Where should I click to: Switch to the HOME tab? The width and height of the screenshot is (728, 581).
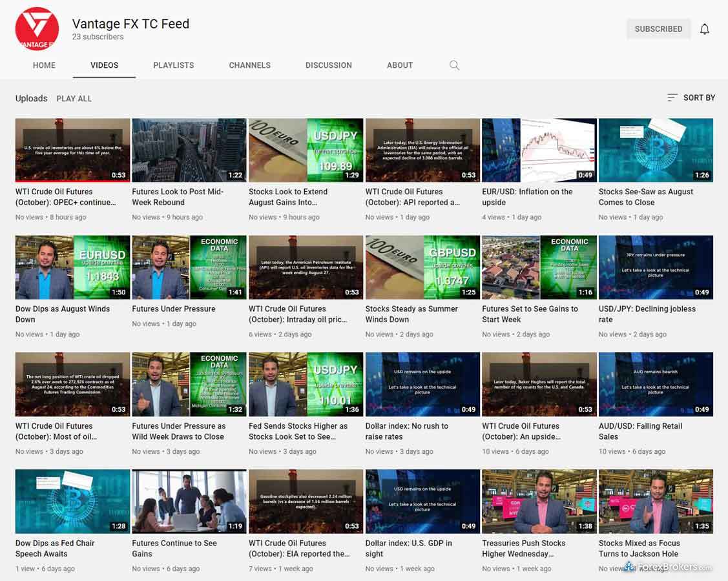pyautogui.click(x=44, y=65)
